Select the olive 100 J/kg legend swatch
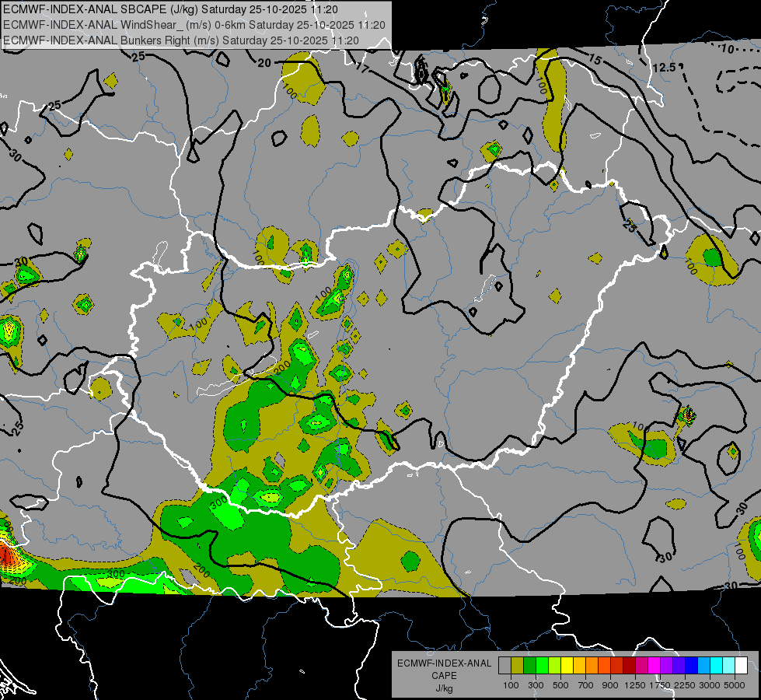The height and width of the screenshot is (700, 761). 518,665
